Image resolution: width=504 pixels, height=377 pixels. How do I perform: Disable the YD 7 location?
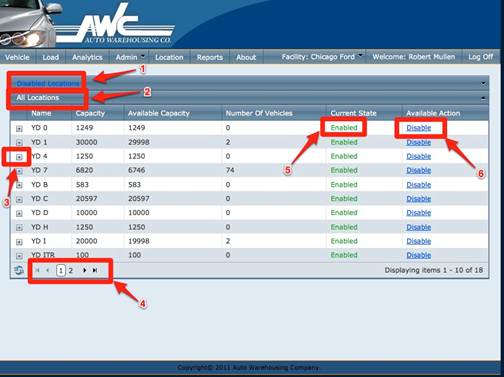click(419, 170)
